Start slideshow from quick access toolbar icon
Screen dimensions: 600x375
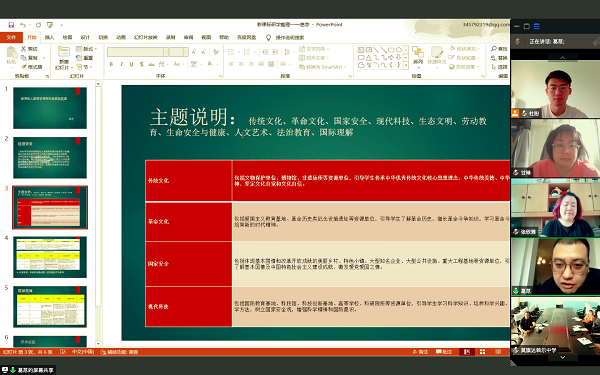click(50, 25)
